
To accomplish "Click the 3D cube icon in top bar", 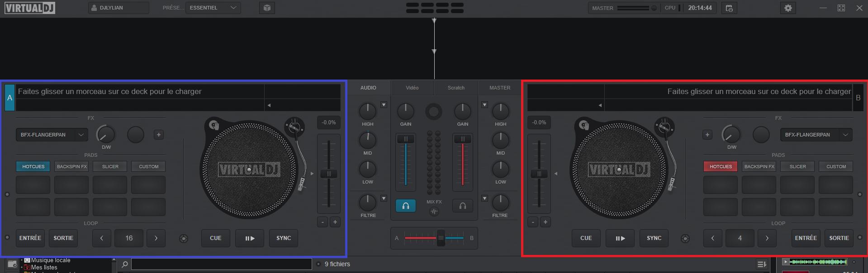I will tap(267, 8).
